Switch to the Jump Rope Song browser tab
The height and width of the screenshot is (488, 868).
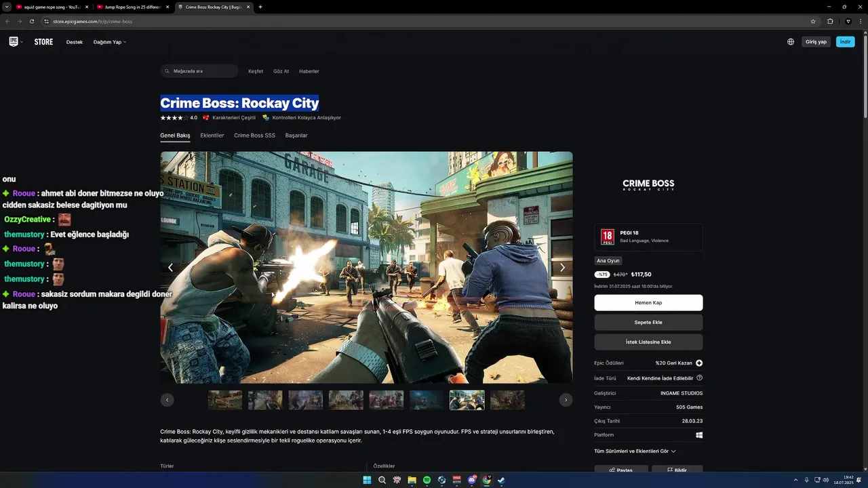click(x=133, y=7)
